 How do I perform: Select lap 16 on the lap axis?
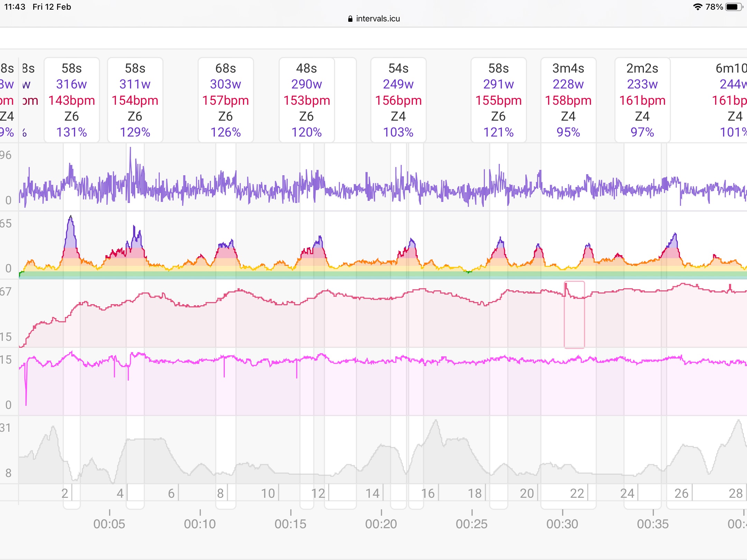tap(428, 493)
